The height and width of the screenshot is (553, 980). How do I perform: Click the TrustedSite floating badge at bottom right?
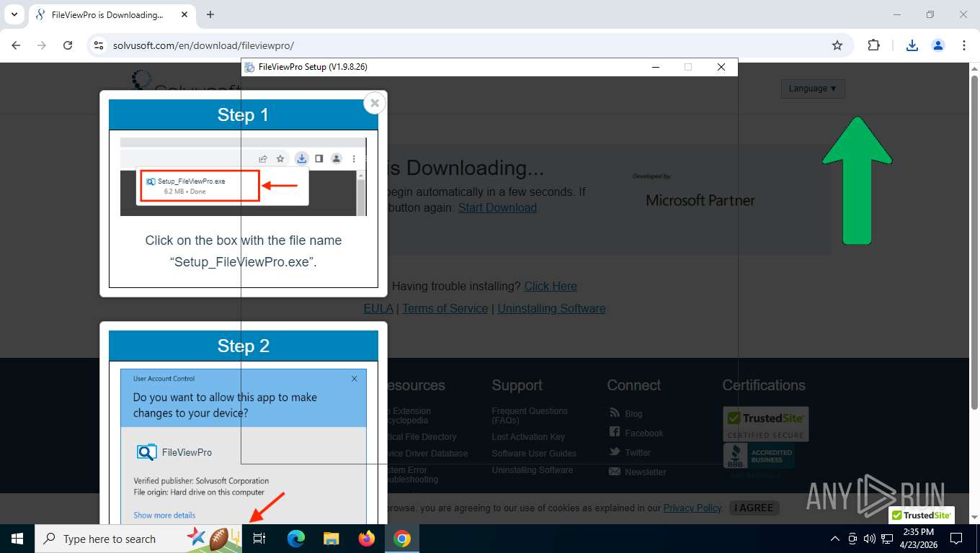(921, 516)
